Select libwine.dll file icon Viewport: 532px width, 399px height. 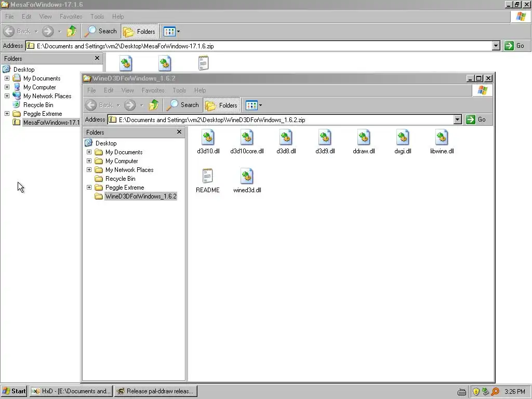click(x=442, y=137)
